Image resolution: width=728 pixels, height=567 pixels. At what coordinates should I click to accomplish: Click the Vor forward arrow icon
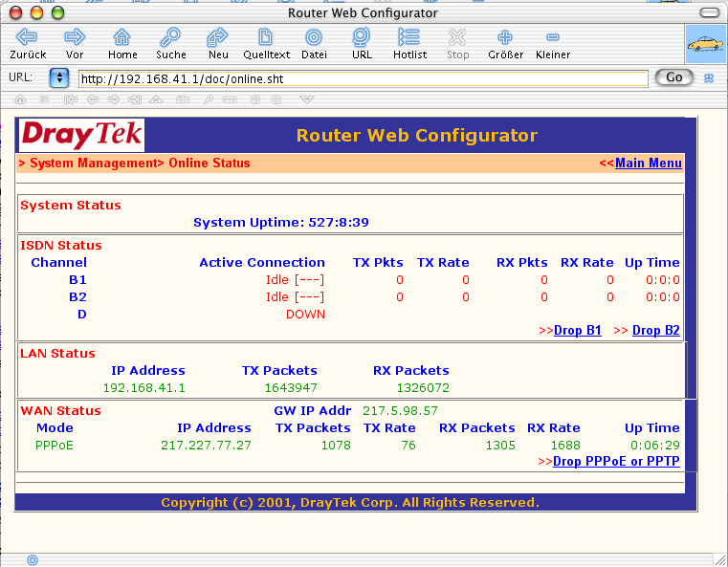click(75, 36)
